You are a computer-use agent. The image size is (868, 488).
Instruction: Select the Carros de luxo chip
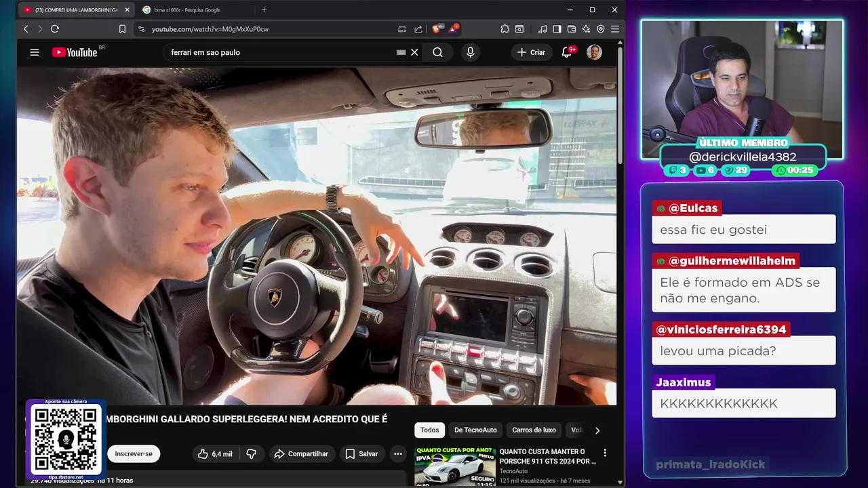pos(534,430)
